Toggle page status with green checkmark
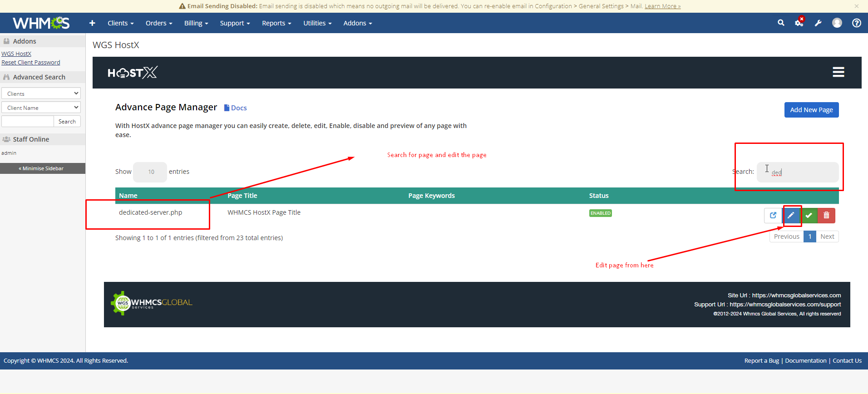 (809, 216)
